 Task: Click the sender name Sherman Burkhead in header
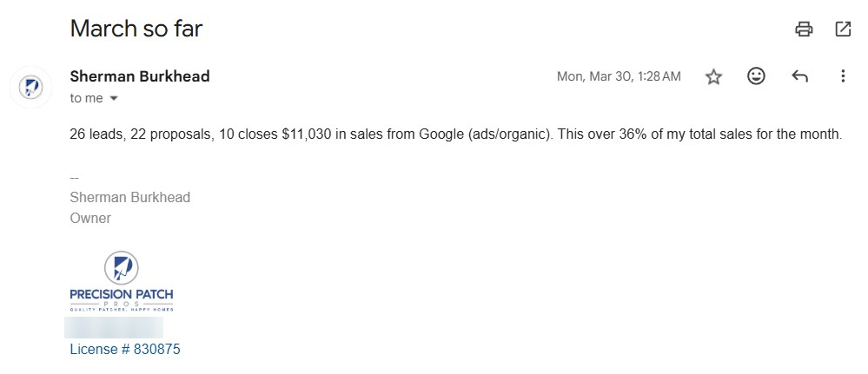coord(140,76)
